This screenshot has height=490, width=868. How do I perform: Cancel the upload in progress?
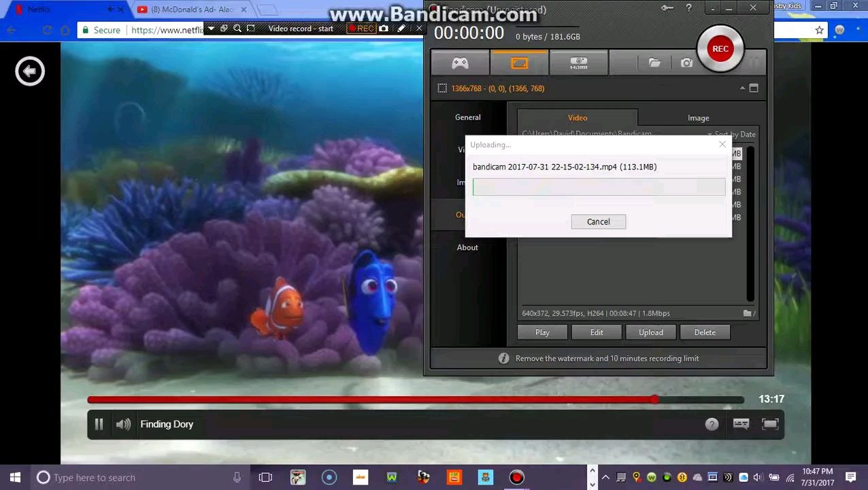[x=599, y=222]
